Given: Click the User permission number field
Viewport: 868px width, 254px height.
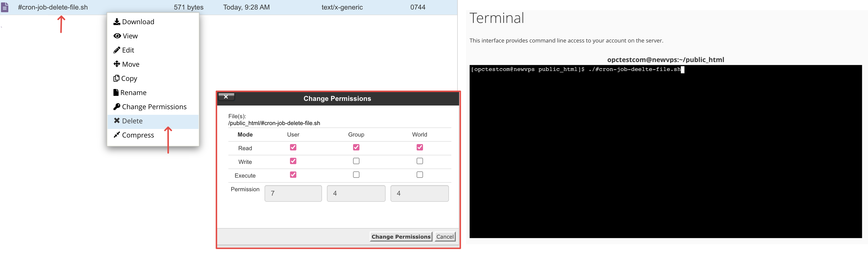Looking at the screenshot, I should point(293,193).
